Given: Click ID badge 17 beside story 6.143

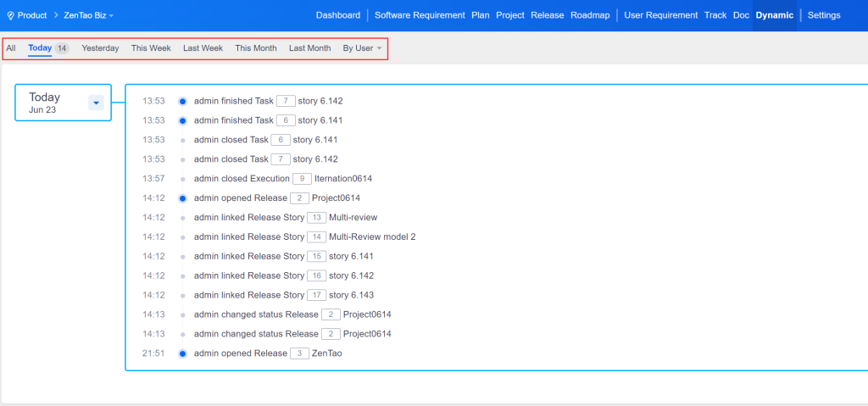Looking at the screenshot, I should tap(316, 295).
